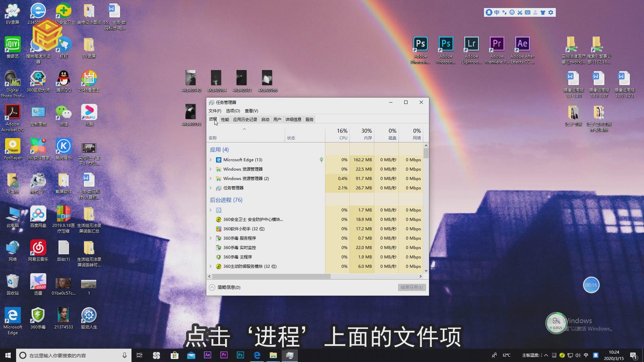Select the 钉钉 desktop icon
644x362 pixels.
pos(64,48)
